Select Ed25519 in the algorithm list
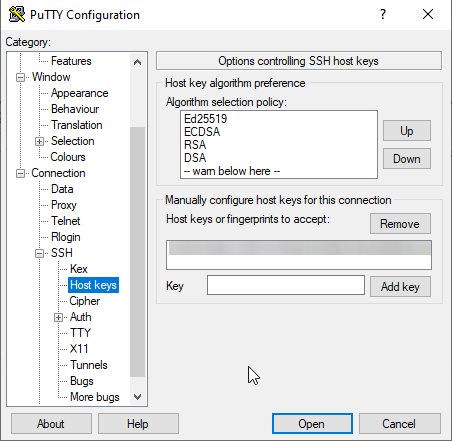The image size is (452, 441). click(x=205, y=119)
